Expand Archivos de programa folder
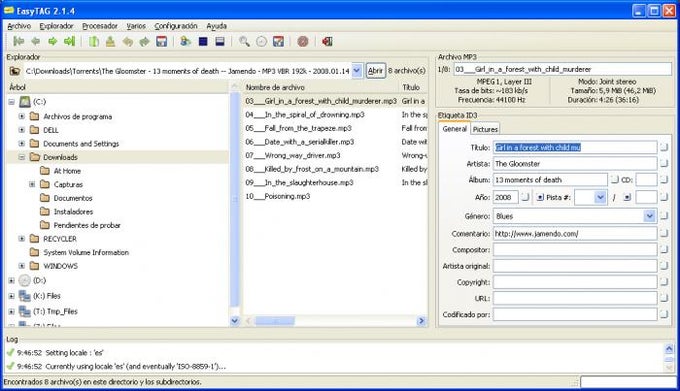Image resolution: width=680 pixels, height=391 pixels. click(x=22, y=116)
